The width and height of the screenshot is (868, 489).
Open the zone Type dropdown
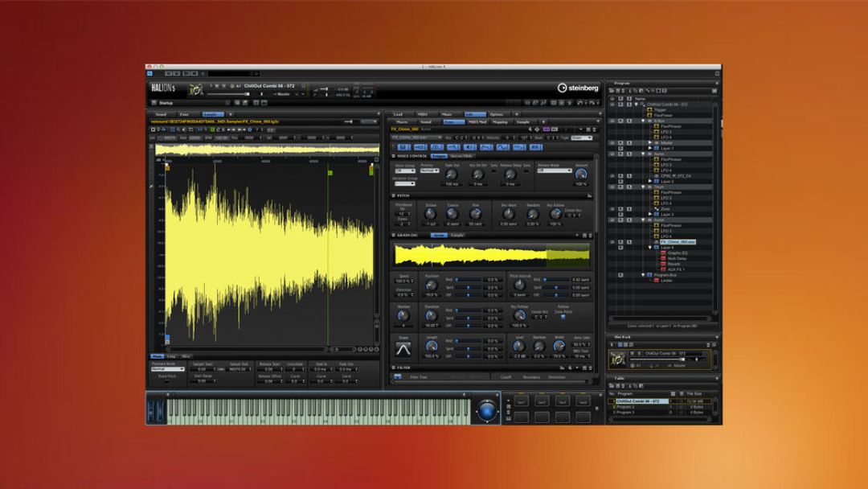click(581, 138)
